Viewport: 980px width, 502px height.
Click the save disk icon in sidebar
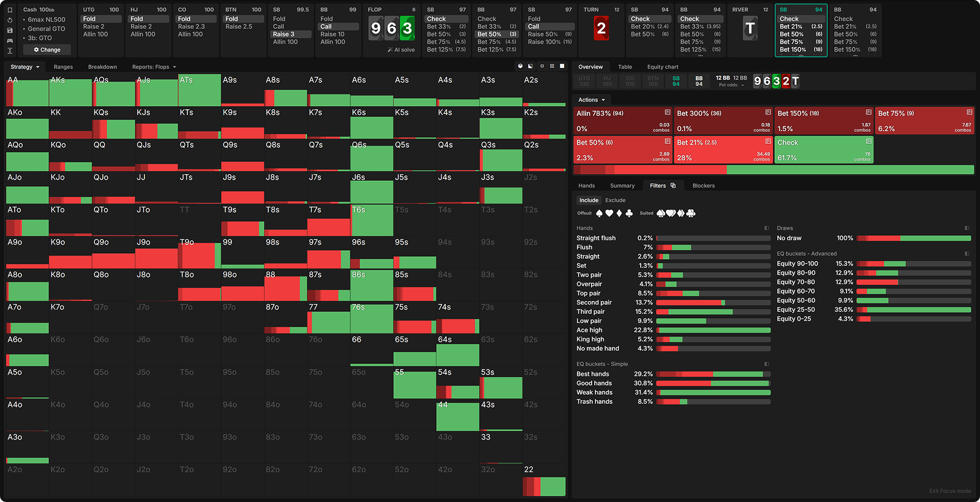click(10, 30)
